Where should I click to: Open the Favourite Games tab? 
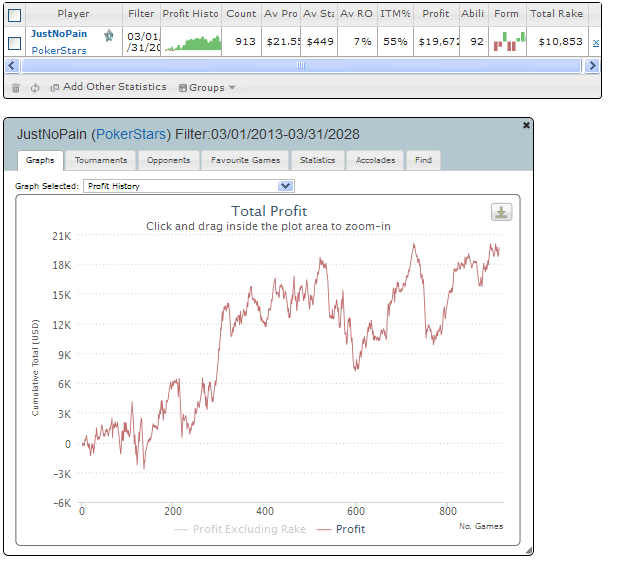click(245, 160)
